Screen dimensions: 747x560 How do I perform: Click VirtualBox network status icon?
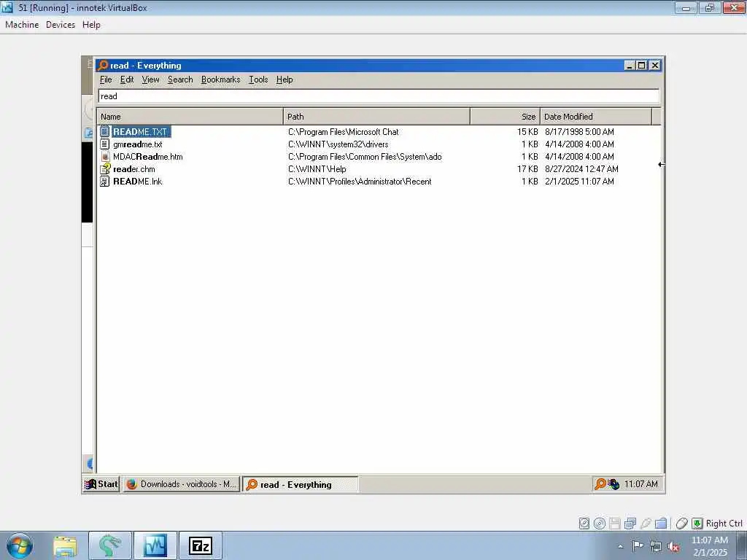pyautogui.click(x=630, y=524)
